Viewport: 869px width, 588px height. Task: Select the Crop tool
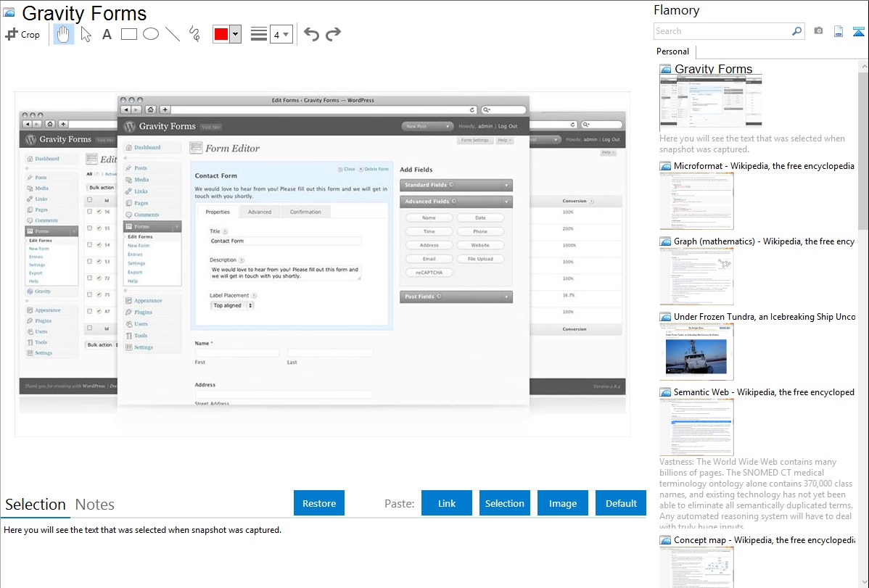click(22, 34)
